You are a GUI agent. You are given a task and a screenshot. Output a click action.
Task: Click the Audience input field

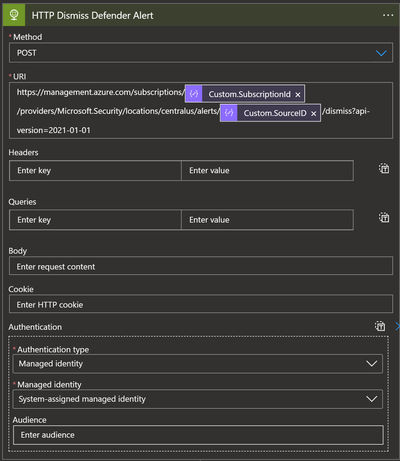(198, 435)
